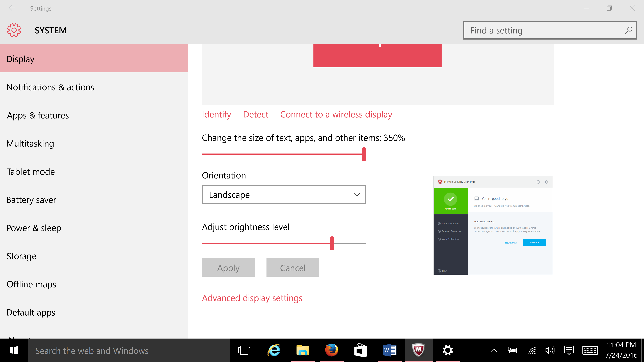This screenshot has height=362, width=644.
Task: Click the back arrow in Settings
Action: (12, 8)
